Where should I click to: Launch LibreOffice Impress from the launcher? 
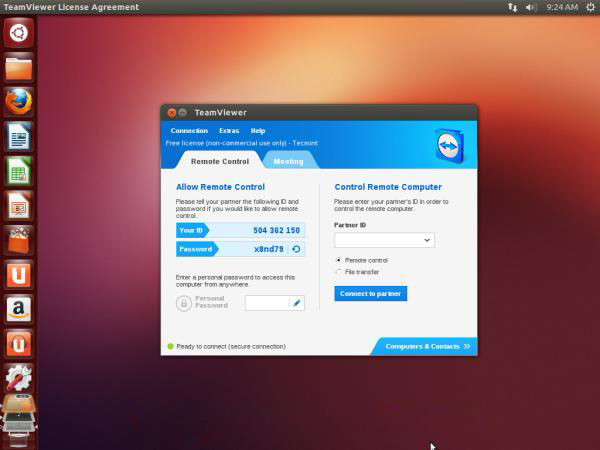pos(19,206)
